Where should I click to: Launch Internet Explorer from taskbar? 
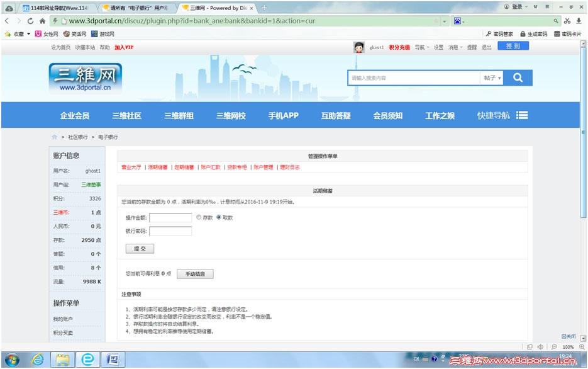tap(38, 360)
